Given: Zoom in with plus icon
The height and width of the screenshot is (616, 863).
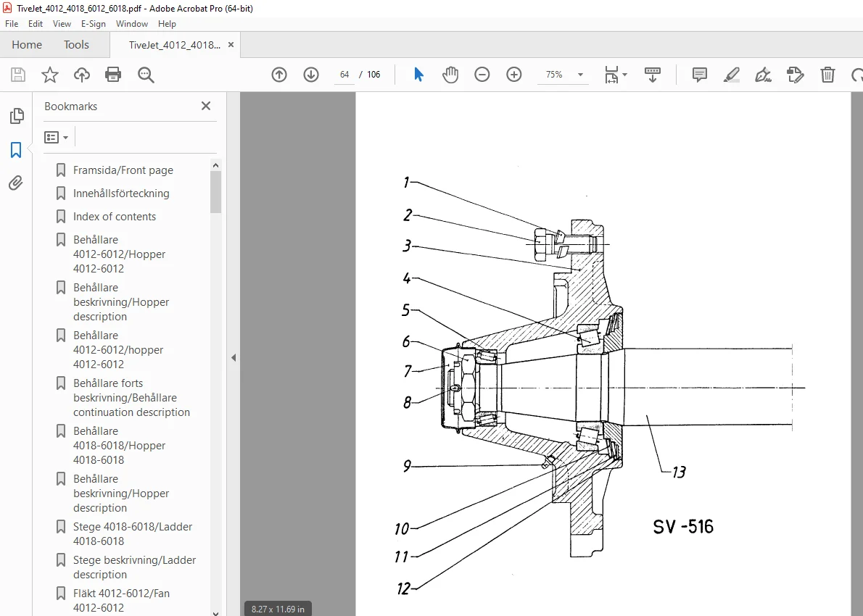Looking at the screenshot, I should pos(514,75).
